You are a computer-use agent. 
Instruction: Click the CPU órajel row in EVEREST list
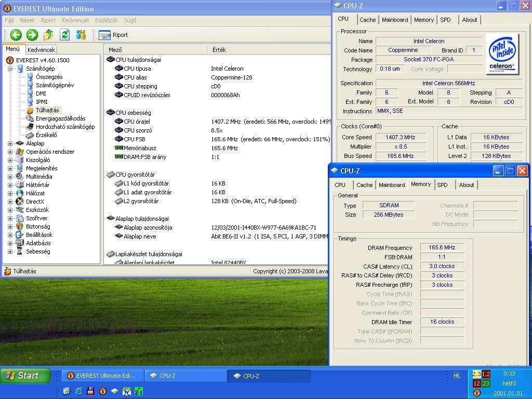coord(217,122)
